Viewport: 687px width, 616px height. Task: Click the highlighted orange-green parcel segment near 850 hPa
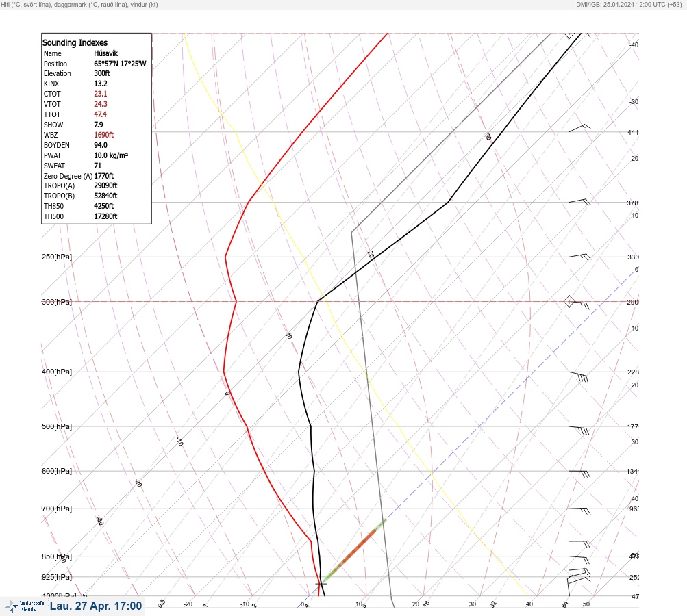(x=353, y=551)
